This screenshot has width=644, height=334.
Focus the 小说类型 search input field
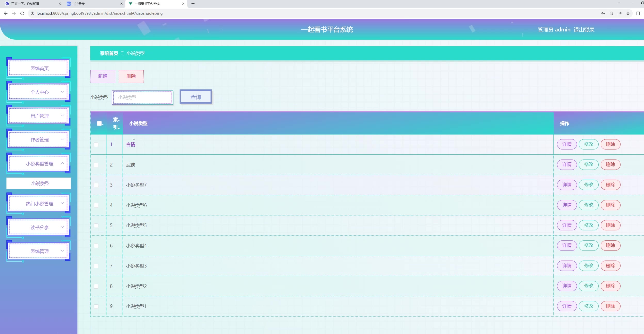(x=142, y=97)
